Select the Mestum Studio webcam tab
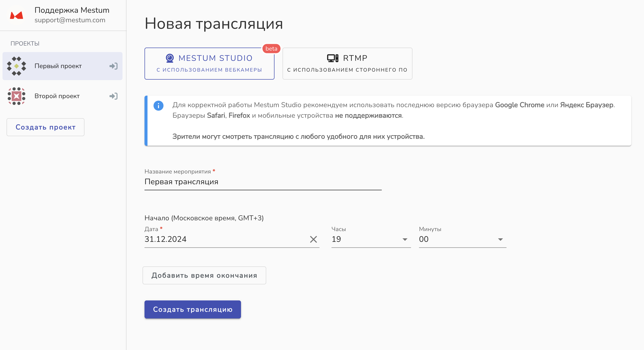 (x=209, y=64)
